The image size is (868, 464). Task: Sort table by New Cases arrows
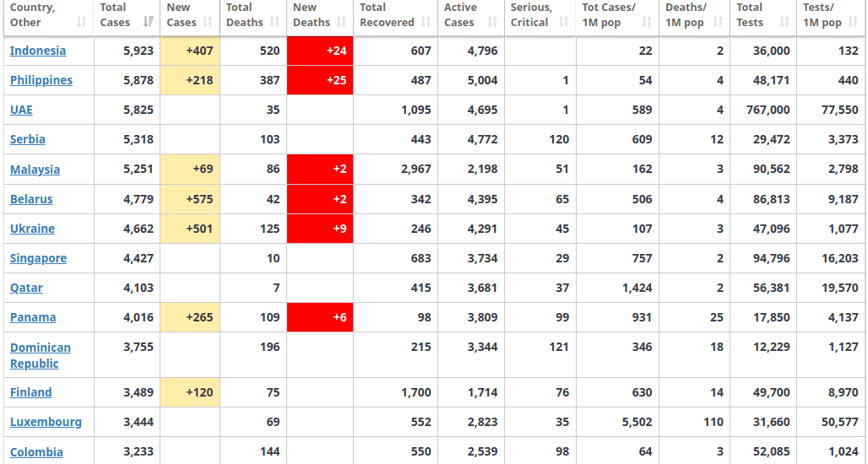[x=208, y=22]
